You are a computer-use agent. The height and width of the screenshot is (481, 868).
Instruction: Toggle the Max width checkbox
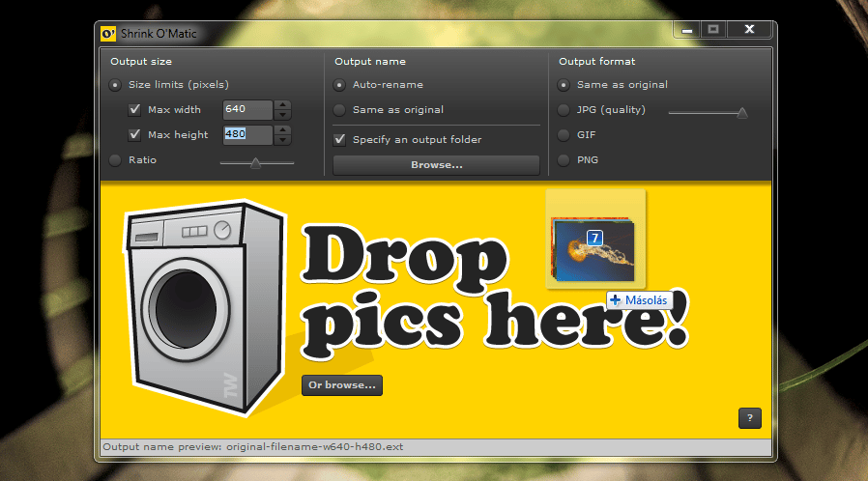pyautogui.click(x=134, y=109)
